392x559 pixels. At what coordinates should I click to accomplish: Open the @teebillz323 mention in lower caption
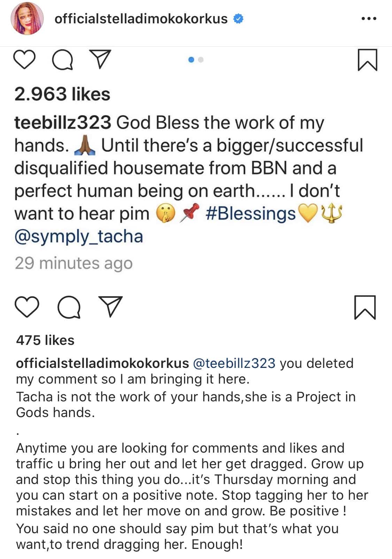click(x=234, y=363)
